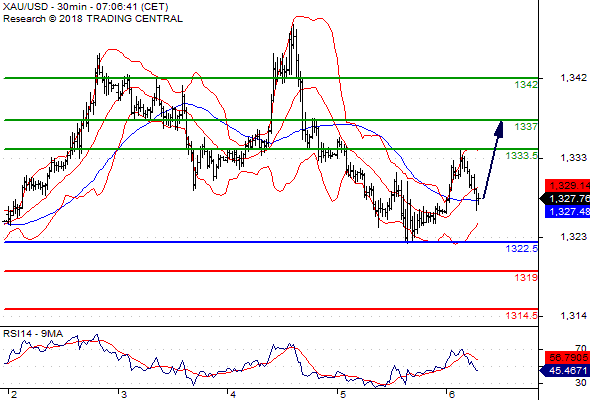Click the 1,323 price axis value
This screenshot has height=400, width=590.
[573, 236]
